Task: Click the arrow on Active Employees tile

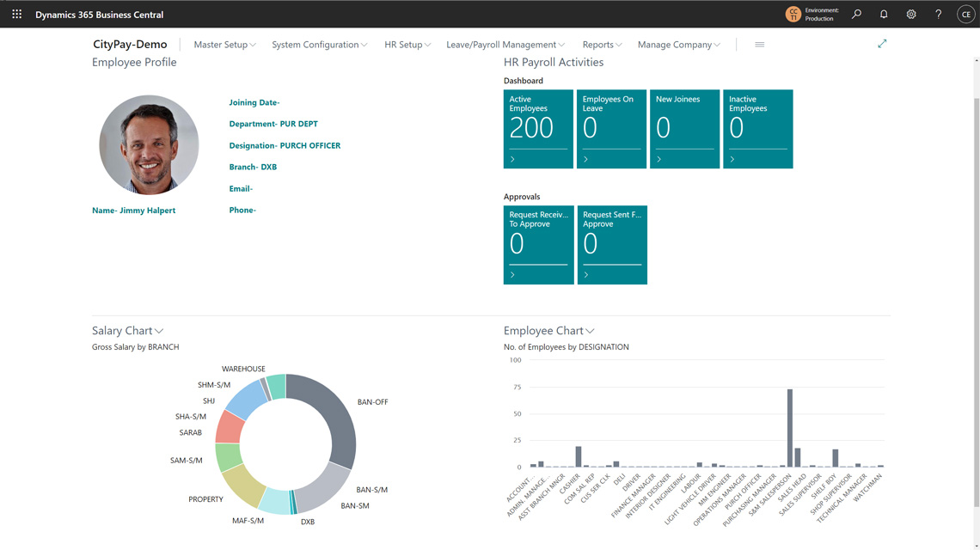Action: pyautogui.click(x=512, y=159)
